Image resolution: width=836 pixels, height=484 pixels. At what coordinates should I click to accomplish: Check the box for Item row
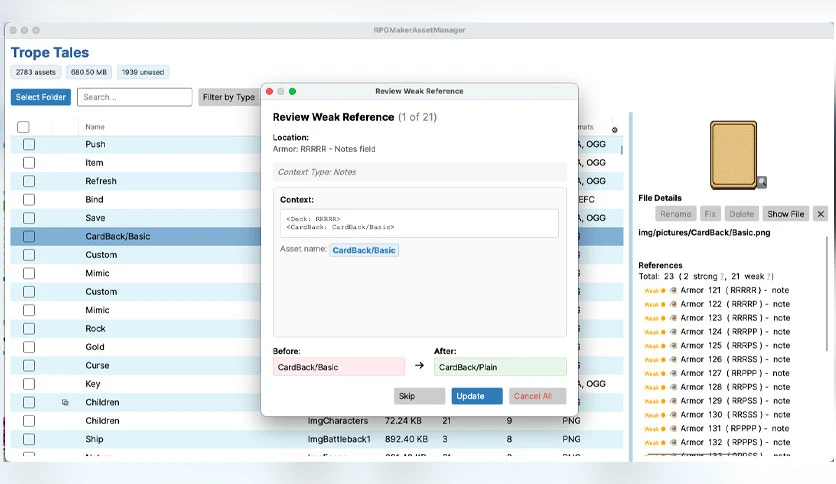click(x=29, y=163)
